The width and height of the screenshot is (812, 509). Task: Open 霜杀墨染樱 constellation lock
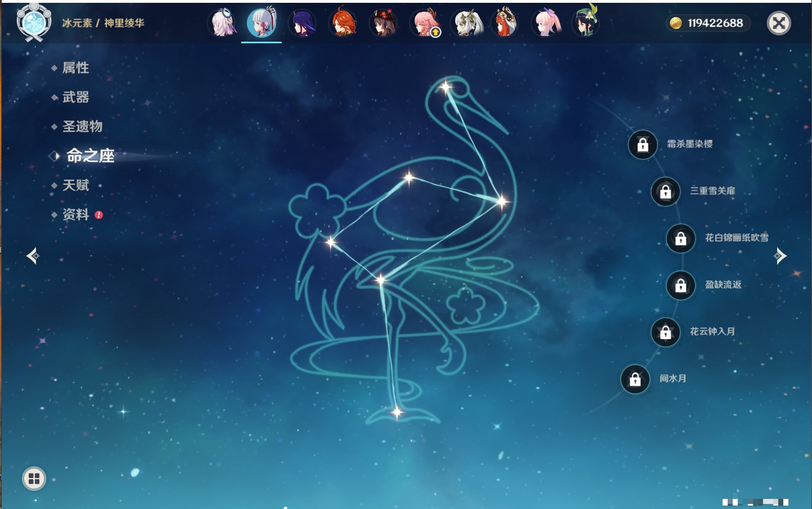(x=643, y=145)
